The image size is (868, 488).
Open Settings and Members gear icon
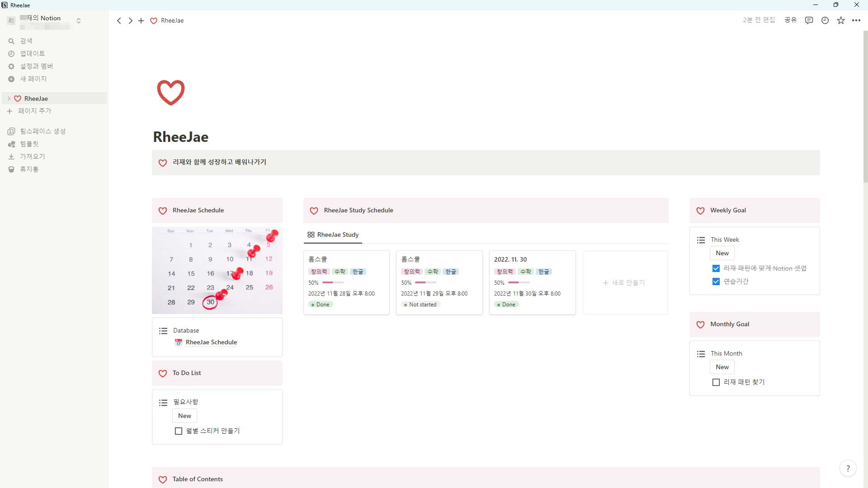pos(11,66)
